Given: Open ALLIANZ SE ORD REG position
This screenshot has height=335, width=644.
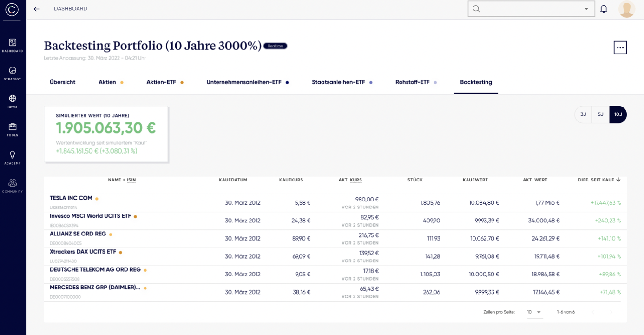Looking at the screenshot, I should pyautogui.click(x=335, y=239).
